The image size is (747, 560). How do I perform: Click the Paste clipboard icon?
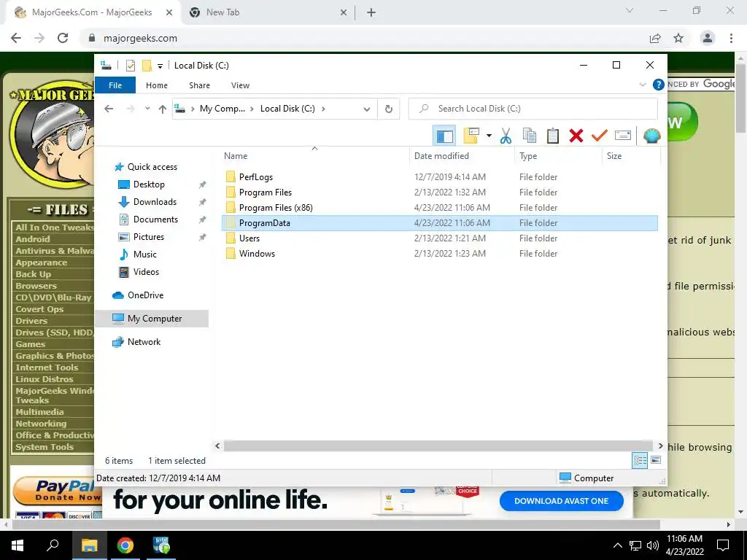pyautogui.click(x=553, y=136)
